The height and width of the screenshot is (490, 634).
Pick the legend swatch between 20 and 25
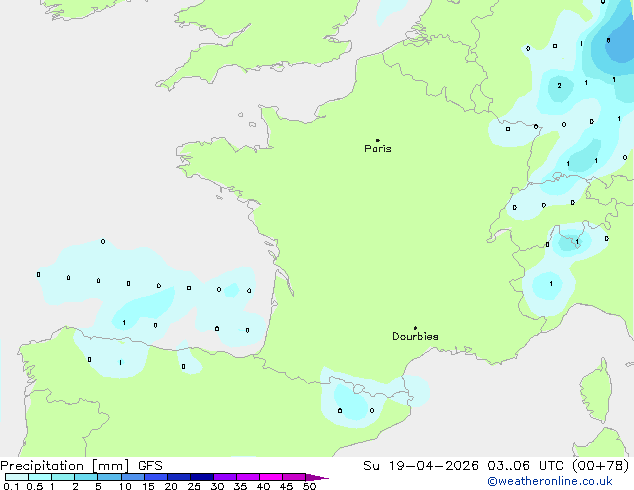(178, 477)
